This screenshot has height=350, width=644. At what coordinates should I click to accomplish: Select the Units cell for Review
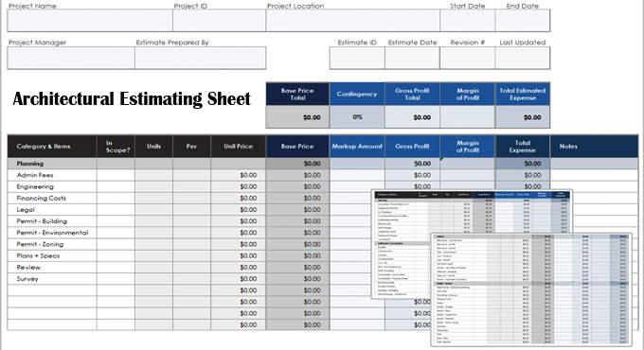(153, 267)
